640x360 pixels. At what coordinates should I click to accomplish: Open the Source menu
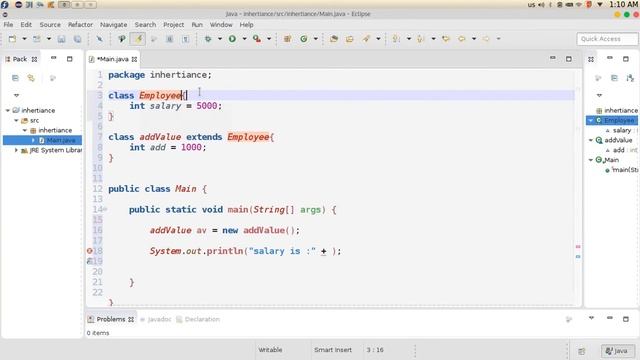50,24
